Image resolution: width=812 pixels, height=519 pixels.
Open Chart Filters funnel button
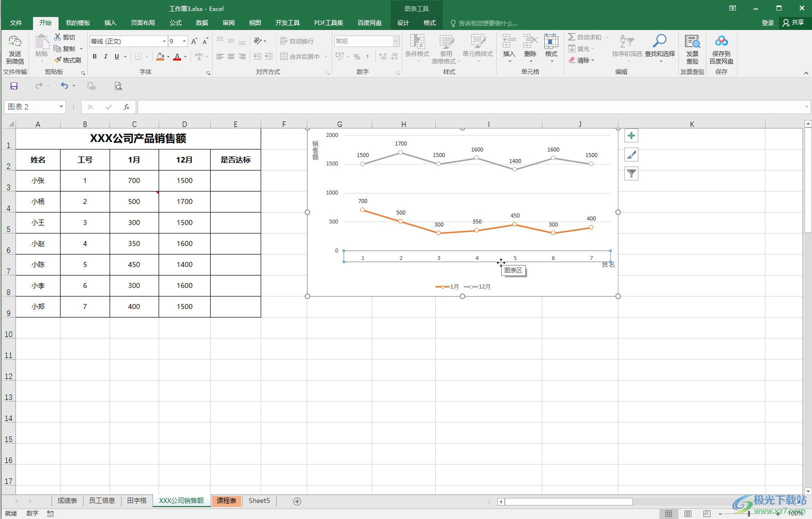[x=631, y=173]
